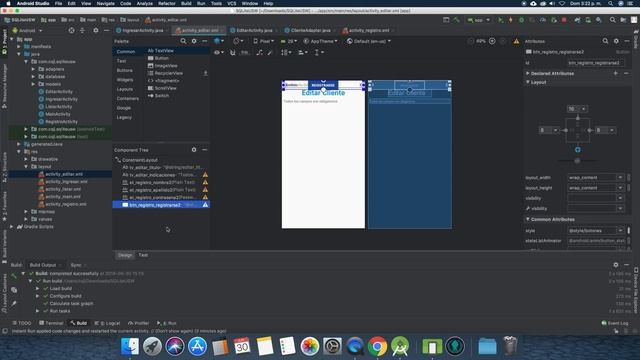Viewport: 640px width, 360px height.
Task: Toggle the blue add-constraint circle in Layout widget
Action: point(578,150)
